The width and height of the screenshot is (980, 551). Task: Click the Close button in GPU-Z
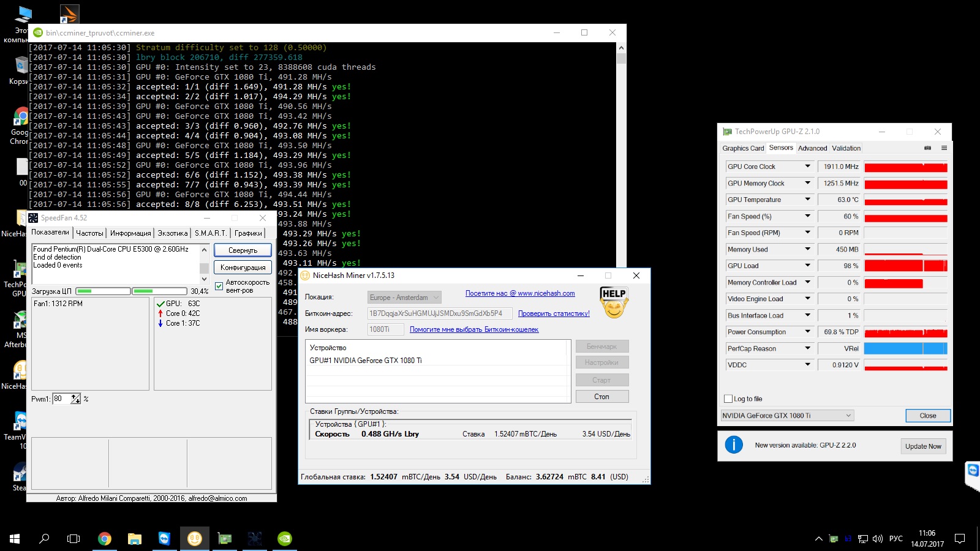click(928, 416)
